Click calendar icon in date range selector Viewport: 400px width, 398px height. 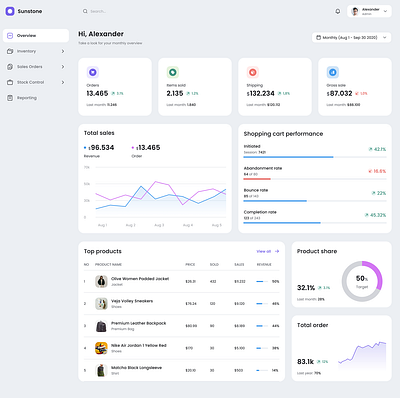(x=318, y=37)
